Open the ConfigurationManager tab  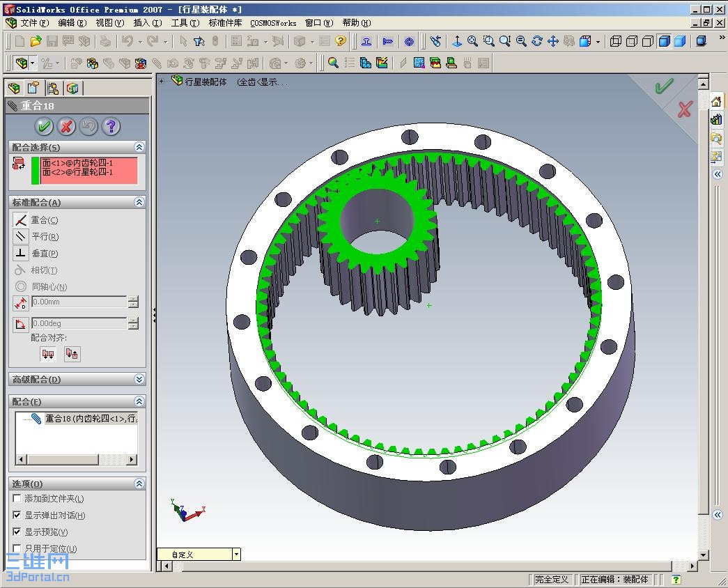click(x=53, y=88)
